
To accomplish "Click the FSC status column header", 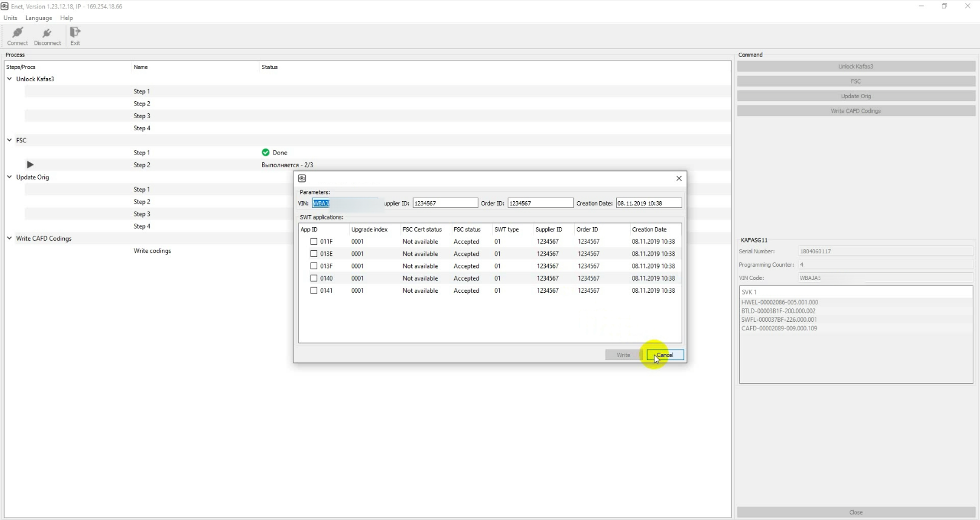I will coord(467,230).
